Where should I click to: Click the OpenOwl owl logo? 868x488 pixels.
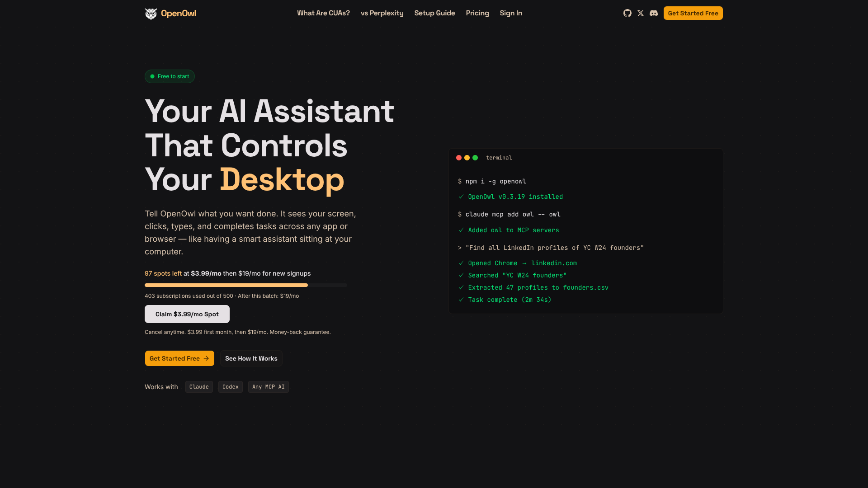(x=151, y=13)
